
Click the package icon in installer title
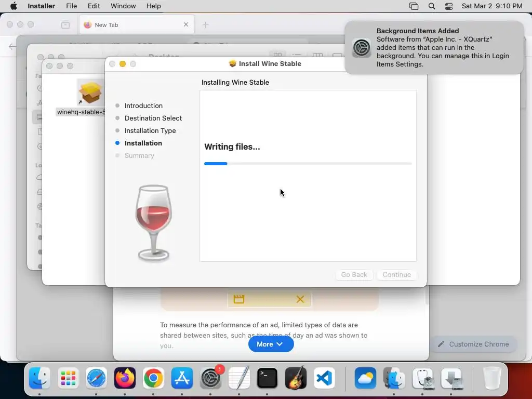tap(232, 63)
